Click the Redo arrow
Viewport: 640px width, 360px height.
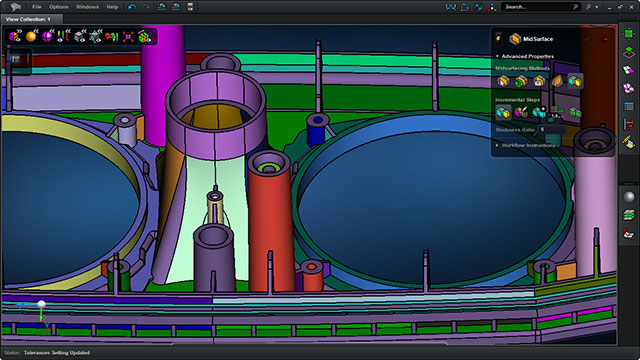[x=146, y=7]
